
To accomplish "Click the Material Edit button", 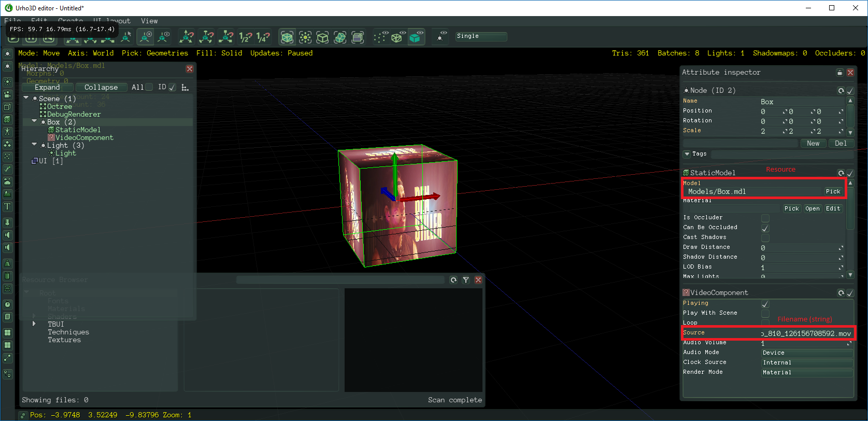I will (833, 209).
